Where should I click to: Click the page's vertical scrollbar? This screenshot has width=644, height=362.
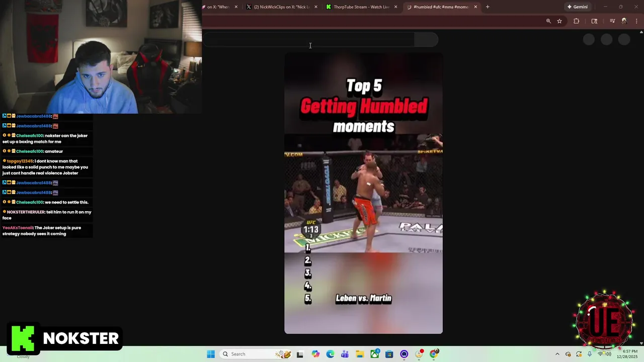click(641, 188)
